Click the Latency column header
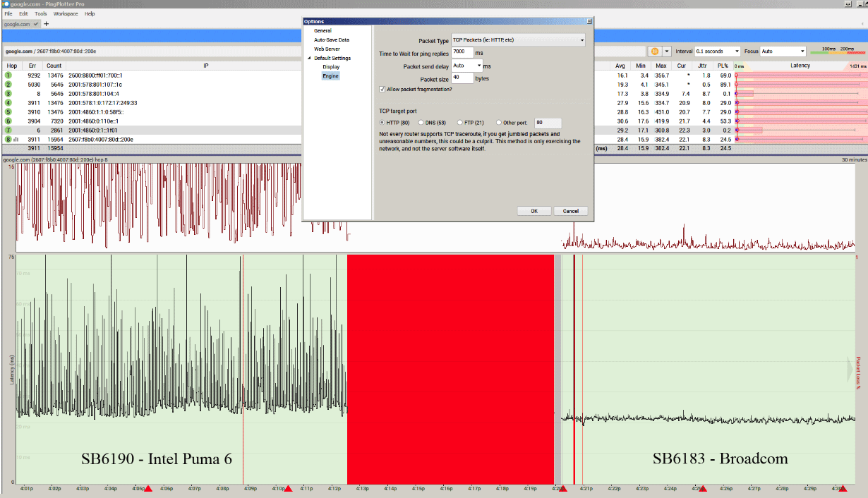This screenshot has width=868, height=498. tap(800, 66)
